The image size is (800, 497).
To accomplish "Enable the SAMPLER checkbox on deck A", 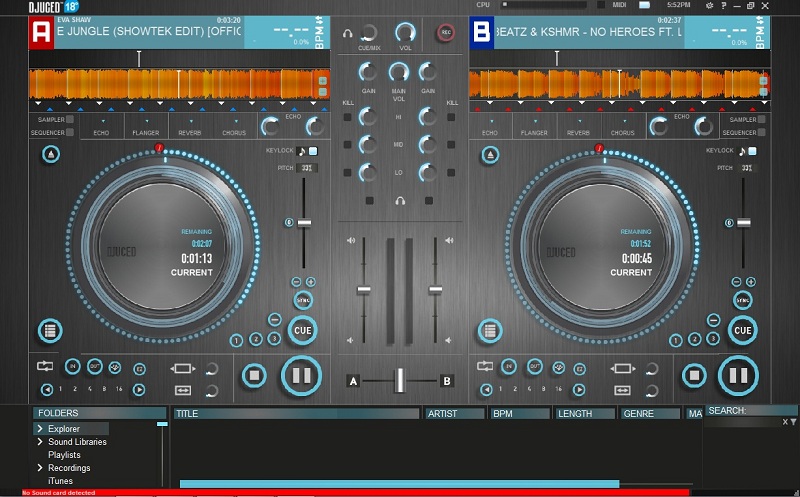I will pos(71,119).
